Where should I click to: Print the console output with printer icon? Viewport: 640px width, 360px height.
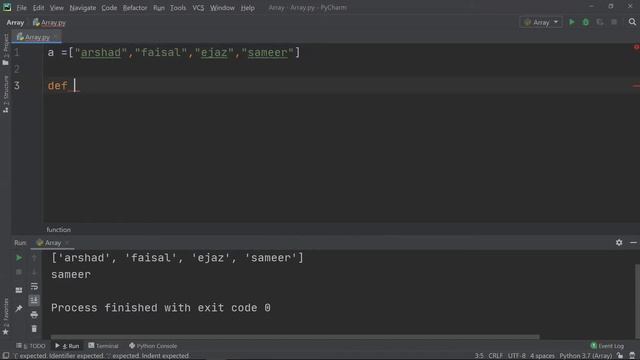coord(34,315)
